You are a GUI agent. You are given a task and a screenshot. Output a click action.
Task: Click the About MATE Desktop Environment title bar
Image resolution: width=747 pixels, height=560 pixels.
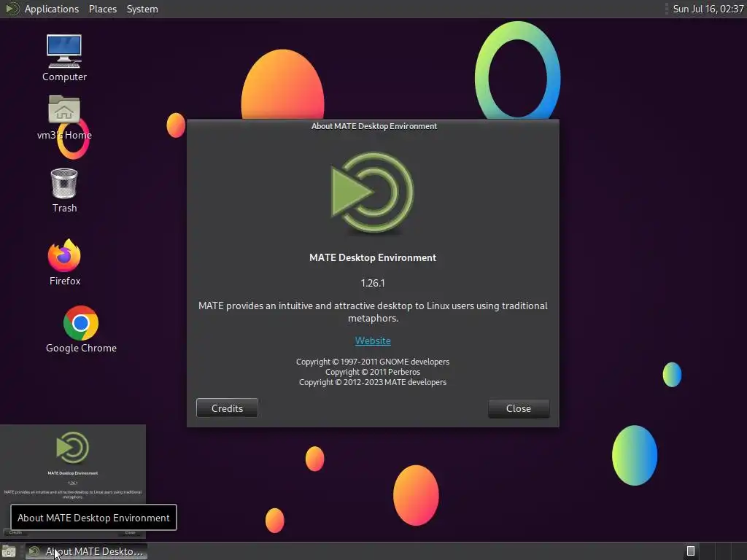[373, 126]
